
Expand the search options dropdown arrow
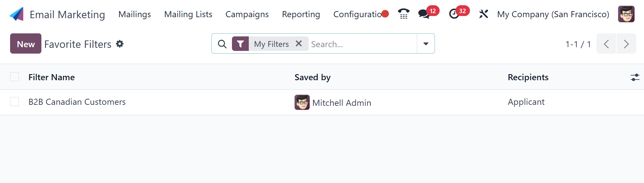pos(426,44)
